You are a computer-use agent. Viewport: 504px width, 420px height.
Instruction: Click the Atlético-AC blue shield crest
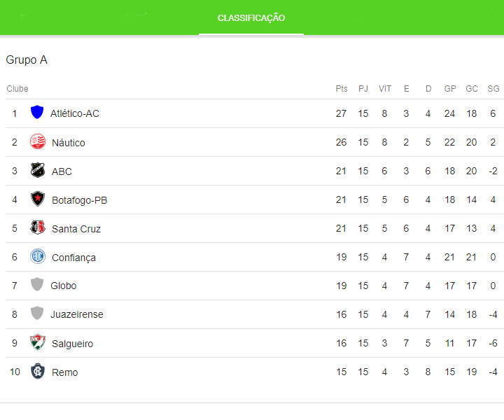[37, 113]
